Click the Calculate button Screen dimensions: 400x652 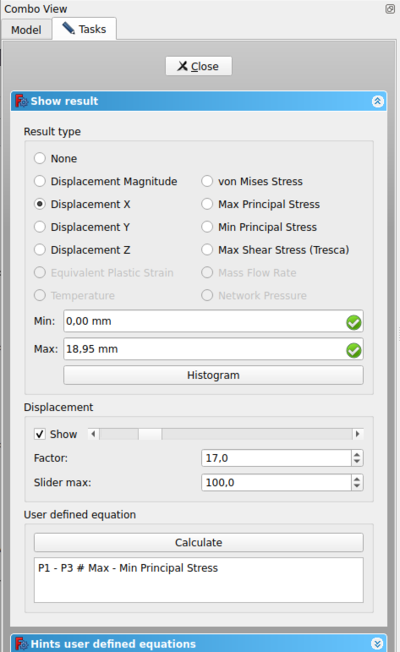(x=199, y=543)
